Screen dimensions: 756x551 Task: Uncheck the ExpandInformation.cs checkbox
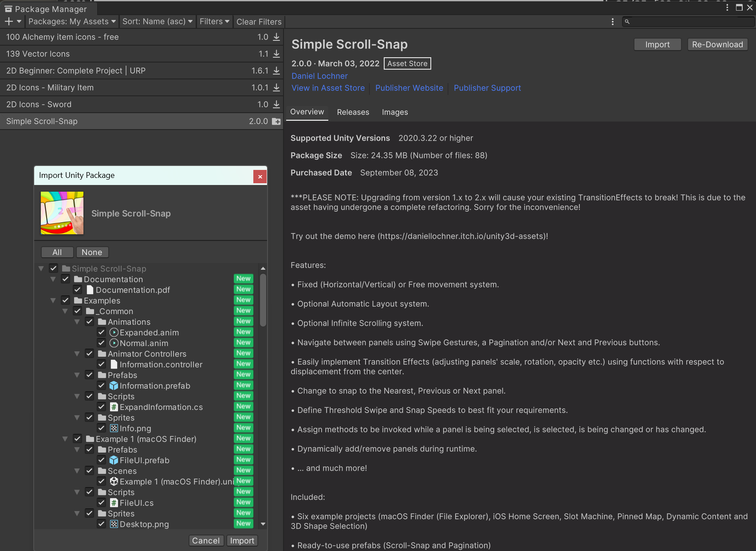pyautogui.click(x=101, y=407)
